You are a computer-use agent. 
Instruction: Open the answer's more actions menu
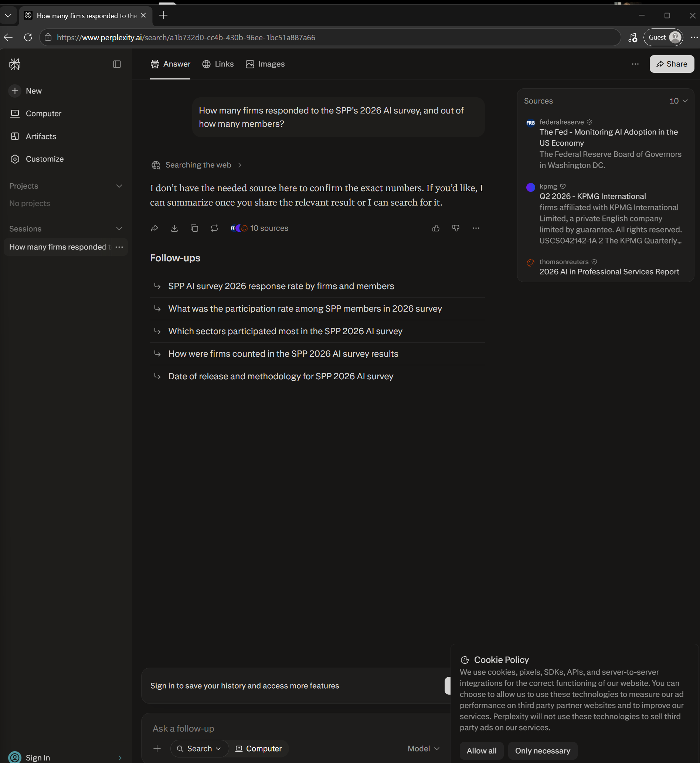[x=476, y=228]
